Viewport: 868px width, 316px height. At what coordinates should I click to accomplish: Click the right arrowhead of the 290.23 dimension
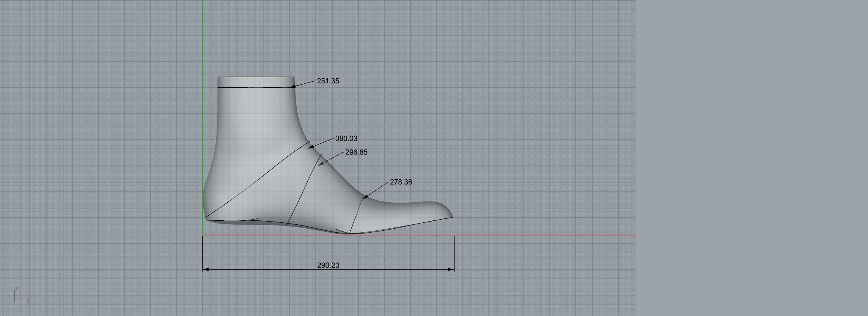pos(451,270)
